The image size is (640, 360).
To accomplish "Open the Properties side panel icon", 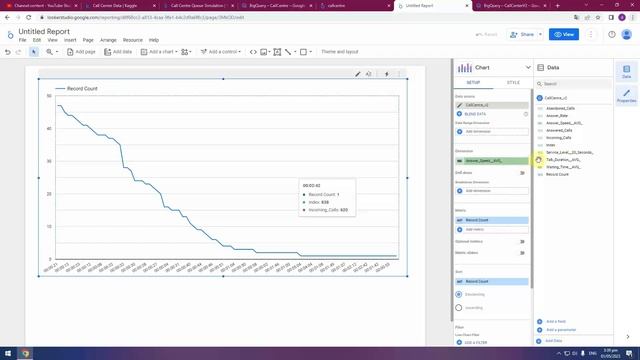I will point(626,96).
